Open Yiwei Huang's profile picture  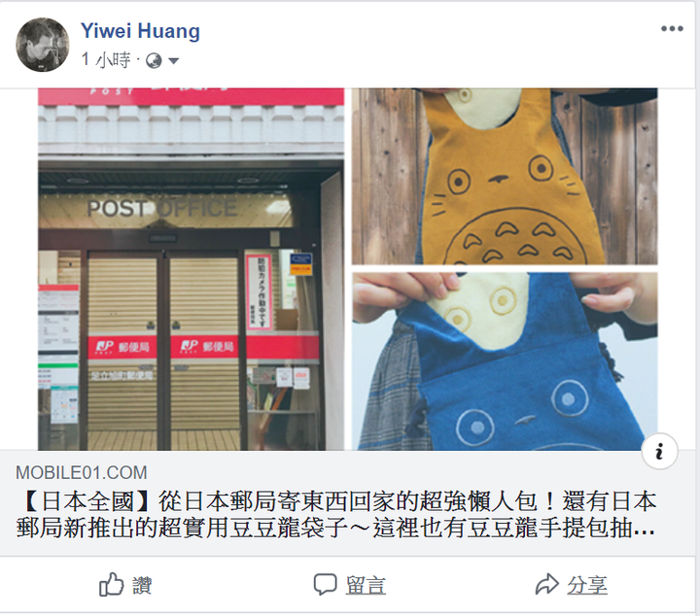(43, 45)
